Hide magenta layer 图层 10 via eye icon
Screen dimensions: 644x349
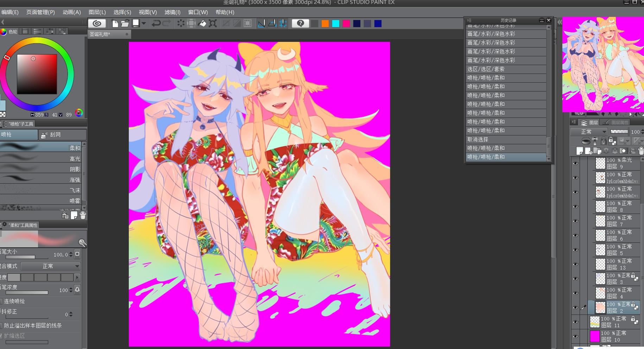pyautogui.click(x=575, y=336)
